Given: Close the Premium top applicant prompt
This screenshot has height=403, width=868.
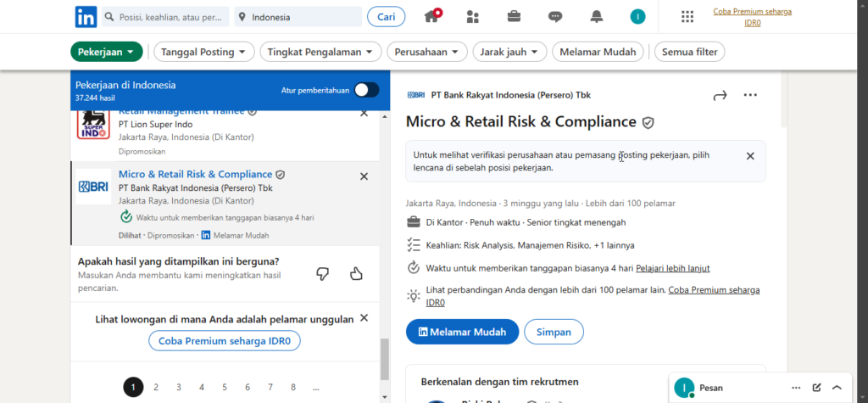Looking at the screenshot, I should [364, 317].
